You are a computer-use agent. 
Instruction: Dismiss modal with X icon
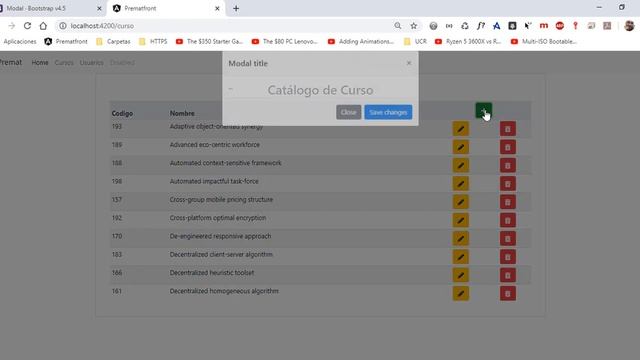409,63
